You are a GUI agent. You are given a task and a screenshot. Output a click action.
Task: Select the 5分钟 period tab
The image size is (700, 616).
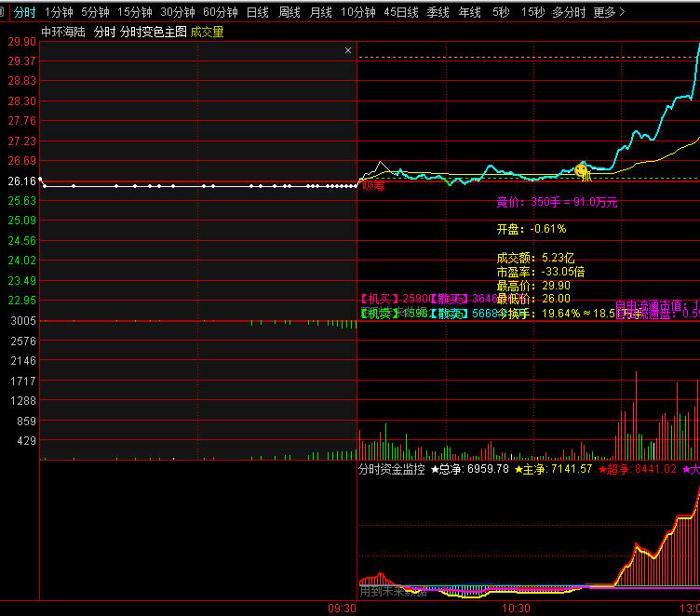click(95, 12)
